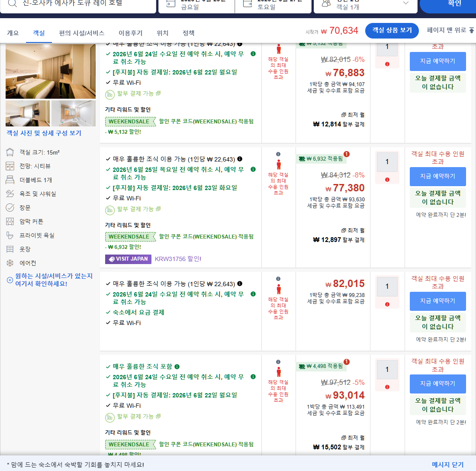This screenshot has height=471, width=476.
Task: Open room quantity selector for the ₩77,380 offer
Action: [x=387, y=162]
